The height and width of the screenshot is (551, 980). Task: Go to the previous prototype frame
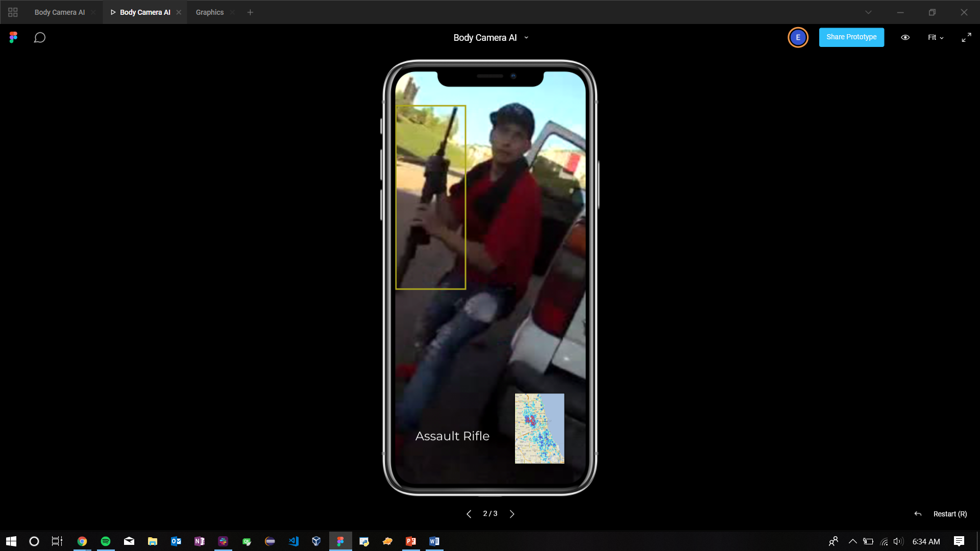tap(469, 514)
